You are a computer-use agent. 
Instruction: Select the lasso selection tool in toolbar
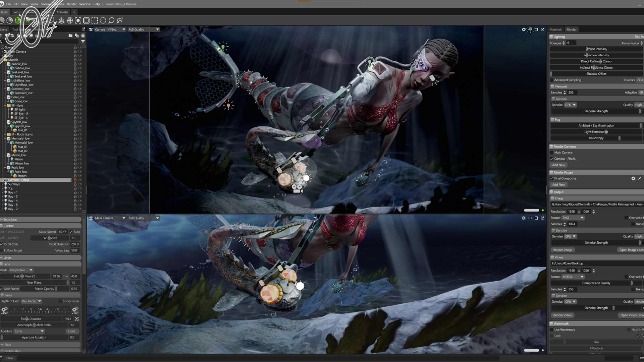click(111, 20)
